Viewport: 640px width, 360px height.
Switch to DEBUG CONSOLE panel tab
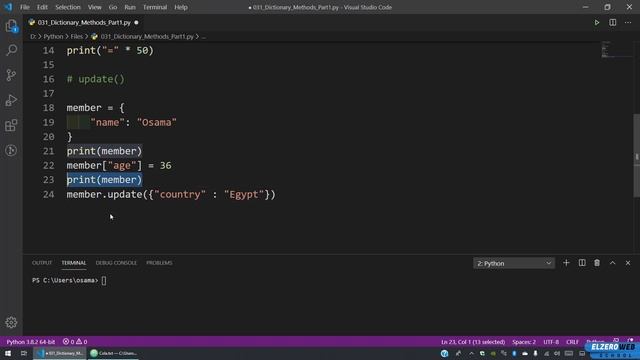[x=116, y=263]
